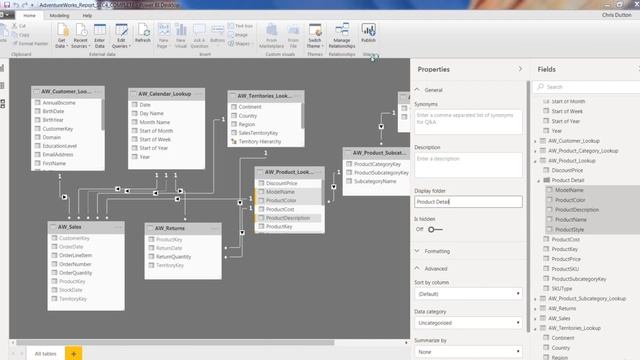Open Edit Queries in the ribbon
Screen dimensions: 640x360
(121, 36)
